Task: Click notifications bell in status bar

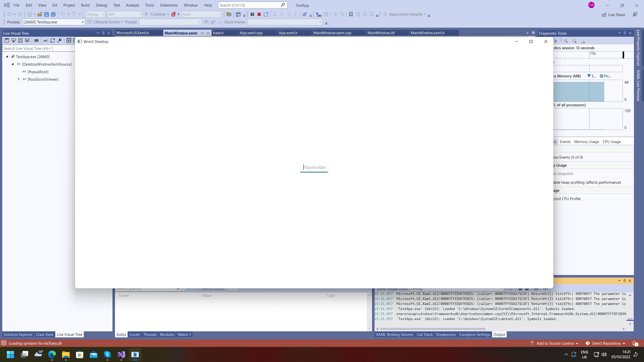Action: pos(635,343)
